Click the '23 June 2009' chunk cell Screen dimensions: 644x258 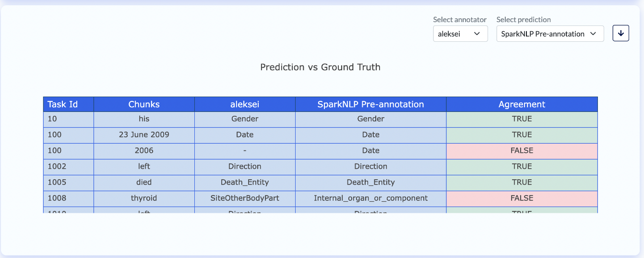click(x=144, y=135)
